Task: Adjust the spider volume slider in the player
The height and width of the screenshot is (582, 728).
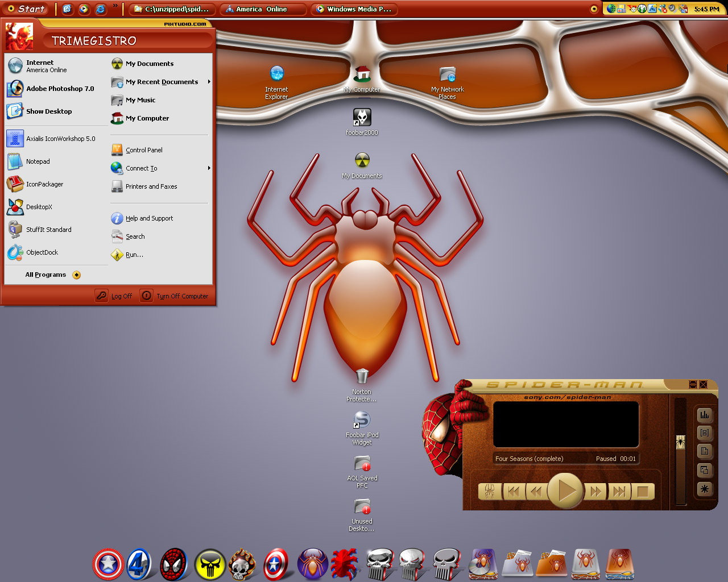Action: click(680, 442)
